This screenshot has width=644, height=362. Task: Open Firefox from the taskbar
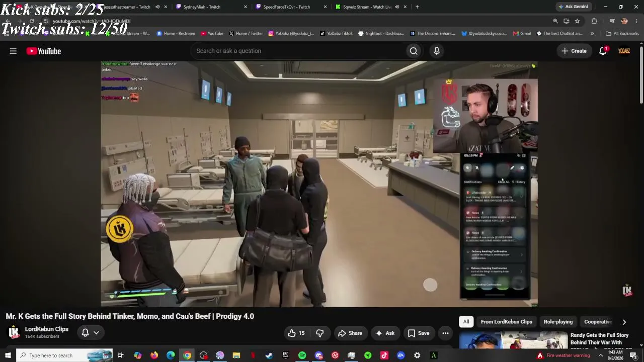(154, 355)
